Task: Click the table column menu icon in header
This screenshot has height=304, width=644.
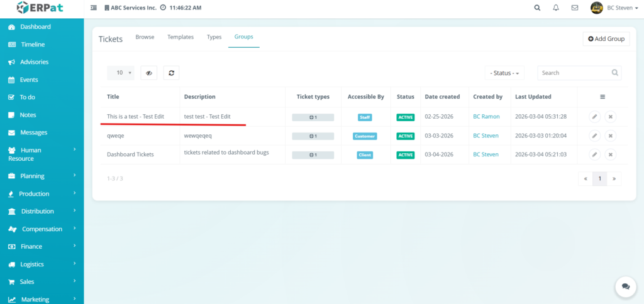Action: click(602, 97)
